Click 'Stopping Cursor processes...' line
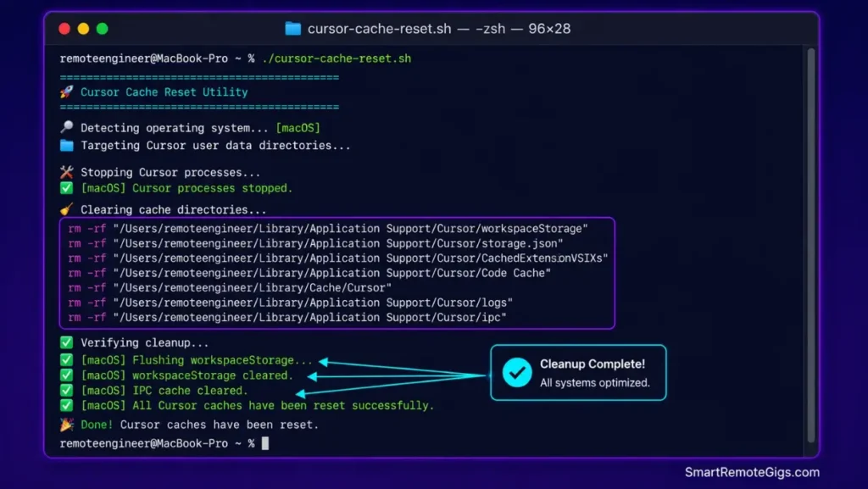This screenshot has width=868, height=489. click(x=170, y=173)
